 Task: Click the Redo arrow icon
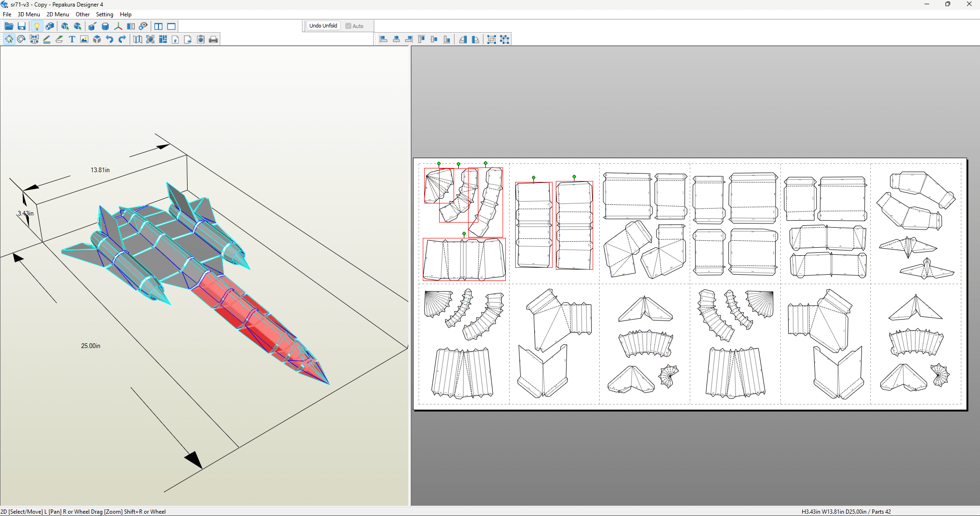point(122,39)
